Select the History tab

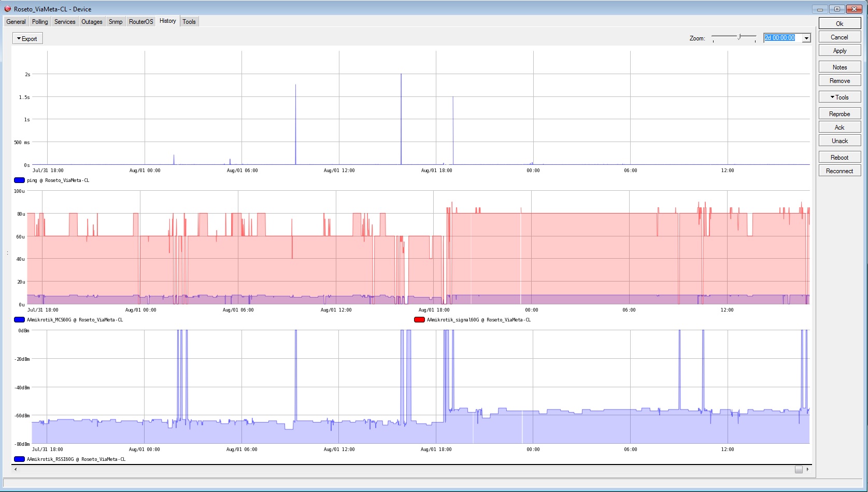pyautogui.click(x=168, y=21)
